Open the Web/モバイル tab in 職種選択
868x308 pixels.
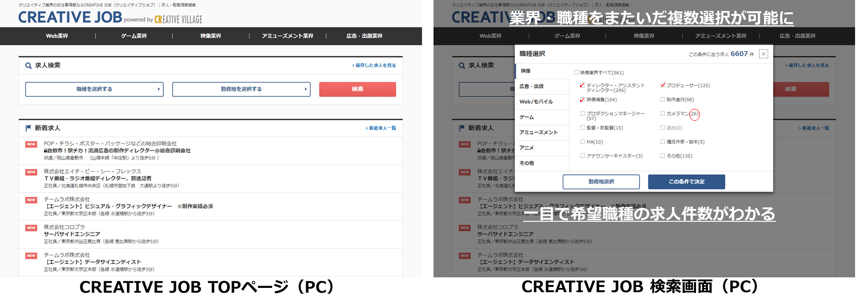[x=542, y=102]
